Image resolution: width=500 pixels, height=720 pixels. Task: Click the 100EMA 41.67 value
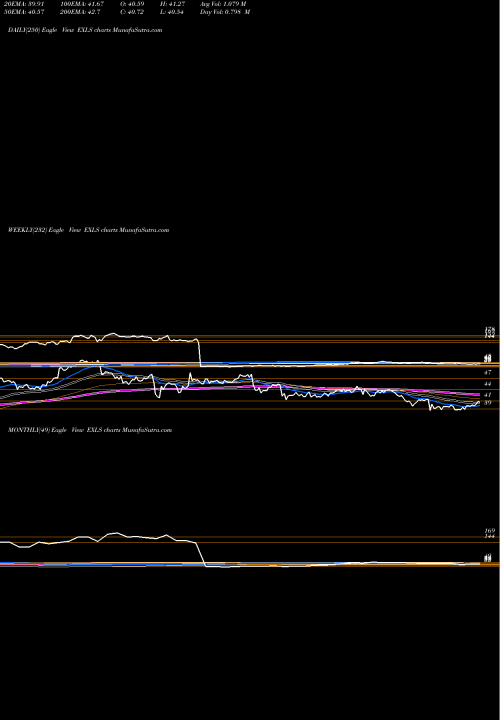click(82, 4)
